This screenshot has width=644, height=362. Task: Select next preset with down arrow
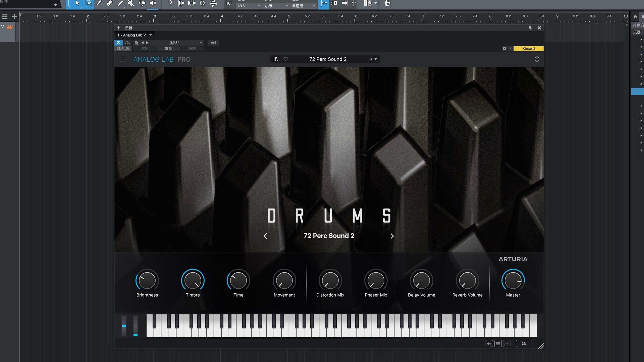[x=376, y=59]
